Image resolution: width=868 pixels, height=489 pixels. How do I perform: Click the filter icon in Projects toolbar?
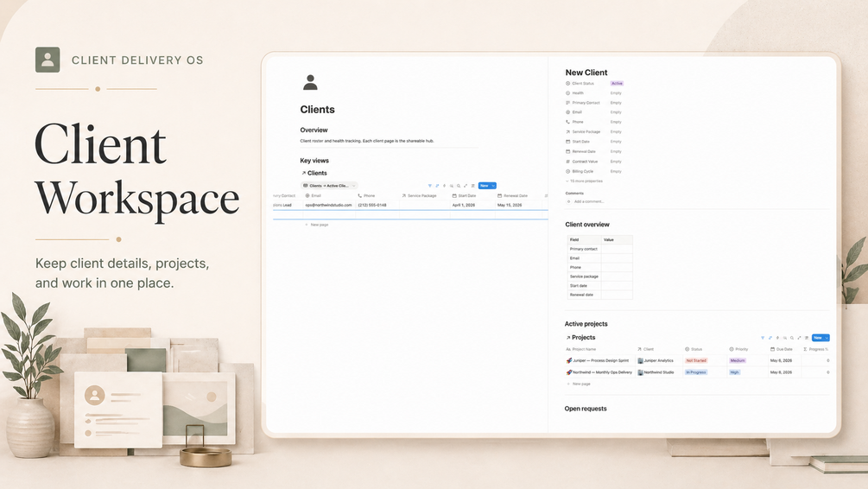coord(763,337)
